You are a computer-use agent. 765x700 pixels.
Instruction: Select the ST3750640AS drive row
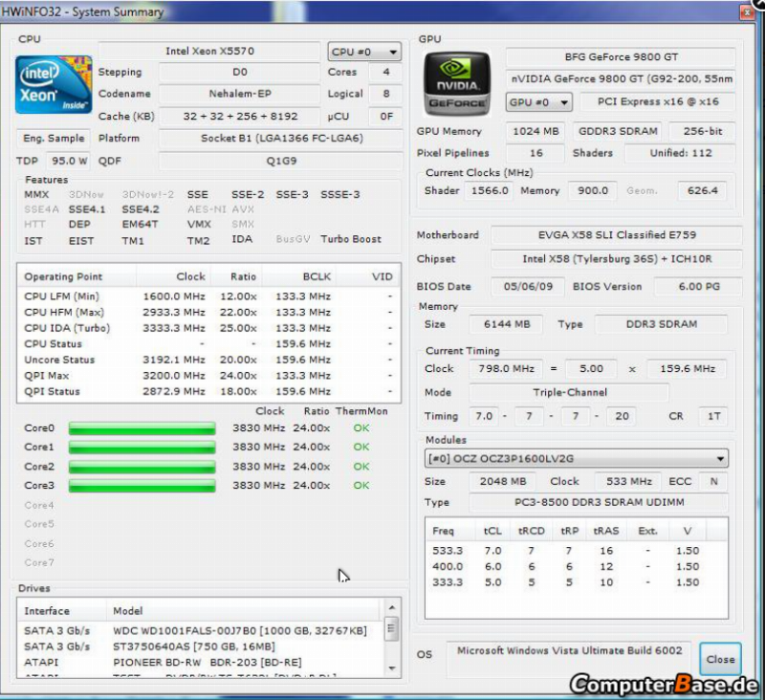tap(201, 646)
